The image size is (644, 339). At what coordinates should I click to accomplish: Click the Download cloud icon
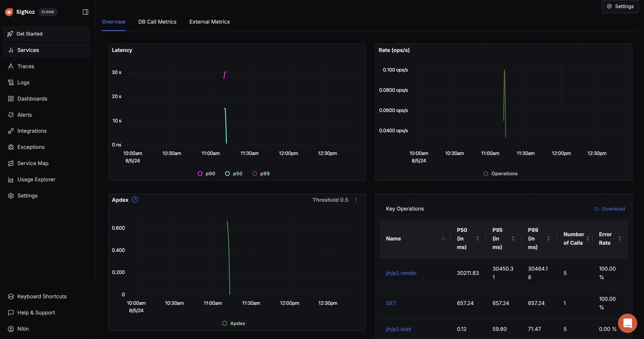(597, 209)
